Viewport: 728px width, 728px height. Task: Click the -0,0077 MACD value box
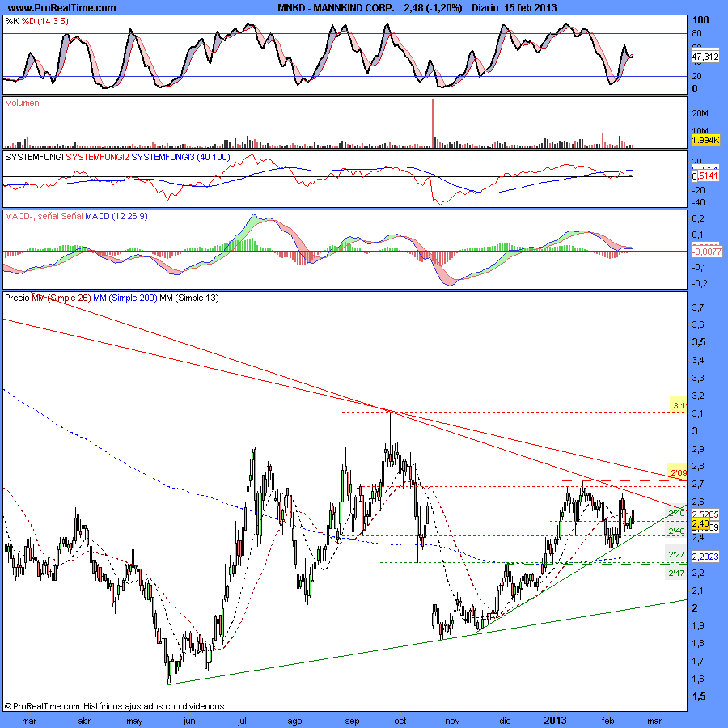coord(707,252)
